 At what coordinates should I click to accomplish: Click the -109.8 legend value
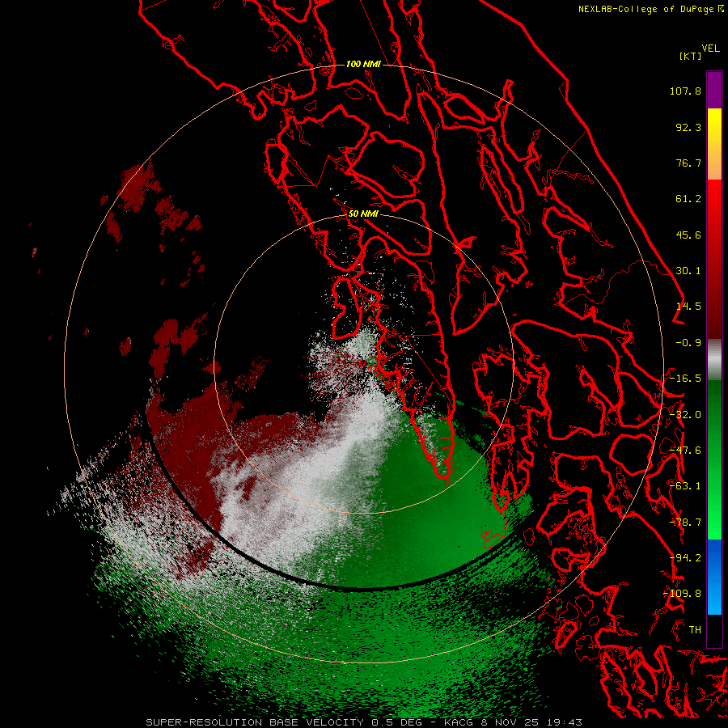click(683, 594)
